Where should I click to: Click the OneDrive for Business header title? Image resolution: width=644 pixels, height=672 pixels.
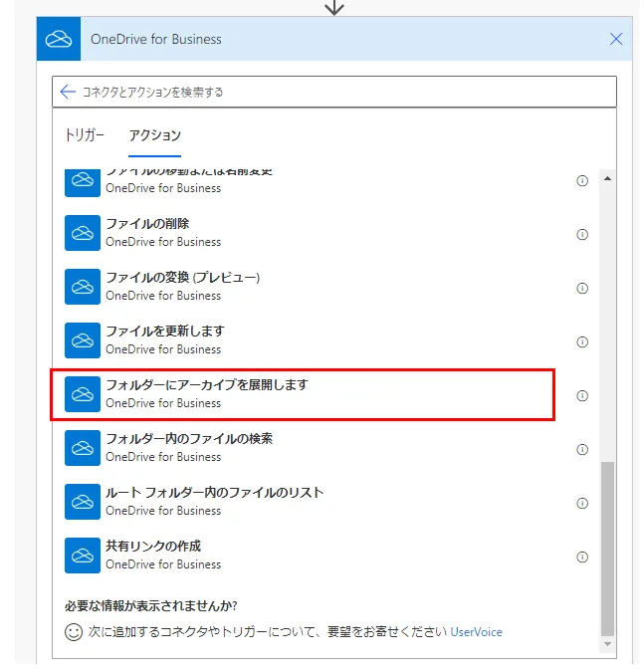point(156,39)
